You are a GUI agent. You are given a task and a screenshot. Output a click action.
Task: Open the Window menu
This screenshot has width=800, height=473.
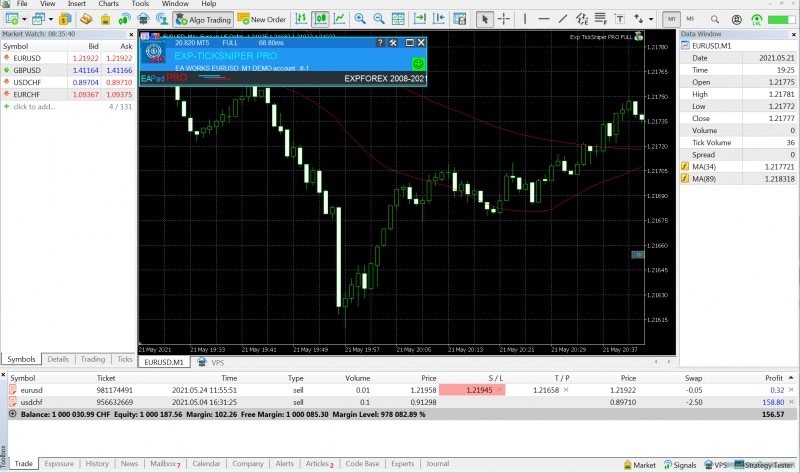click(175, 4)
